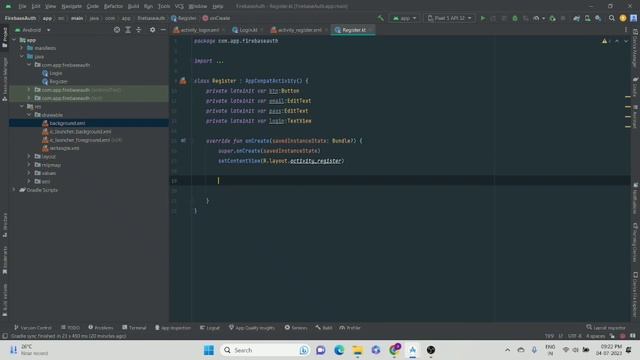The image size is (640, 360).
Task: Click the Android Studio taskbar icon
Action: point(413,350)
